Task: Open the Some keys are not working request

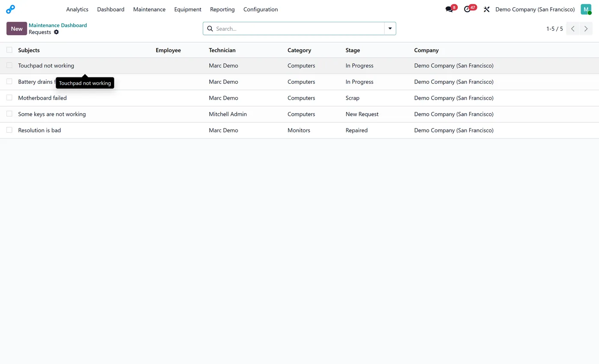Action: (x=52, y=114)
